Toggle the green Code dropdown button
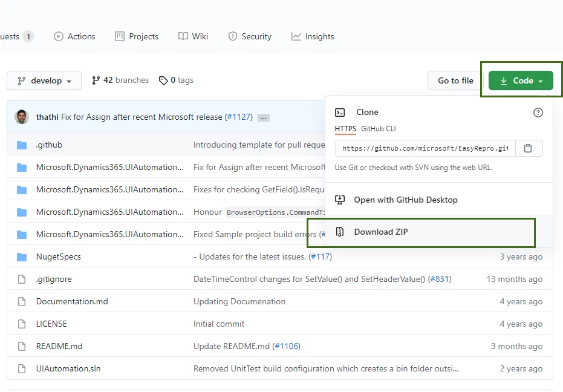Viewport: 563px width, 392px height. click(521, 80)
